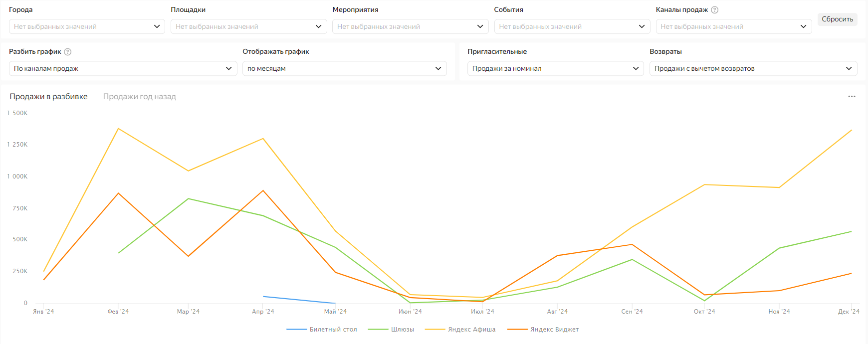Click chevron arrow in Возвраты dropdown
Screen dimensions: 868x344
(849, 69)
